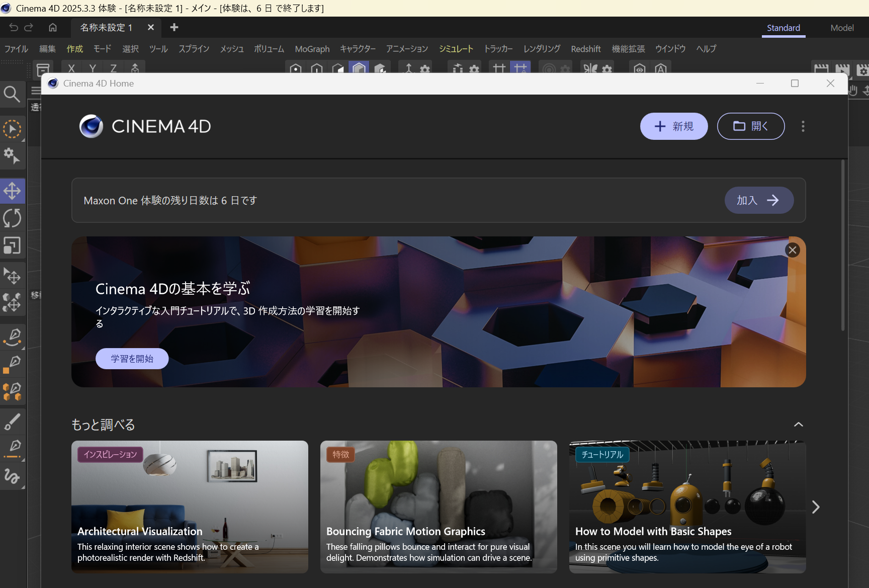Viewport: 869px width, 588px height.
Task: Select the Place tool with cursor and arrows
Action: pyautogui.click(x=12, y=276)
